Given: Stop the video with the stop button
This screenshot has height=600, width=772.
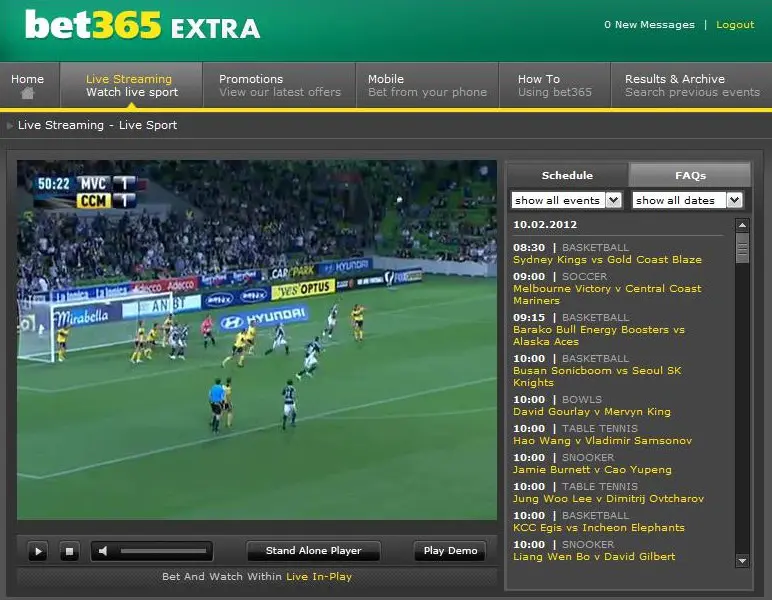Looking at the screenshot, I should click(69, 551).
